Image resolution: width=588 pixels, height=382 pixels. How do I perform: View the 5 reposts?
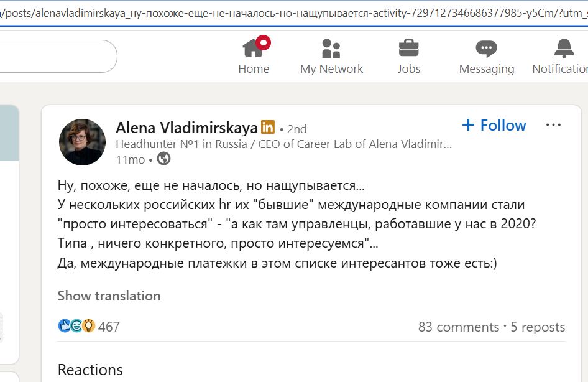pyautogui.click(x=538, y=327)
